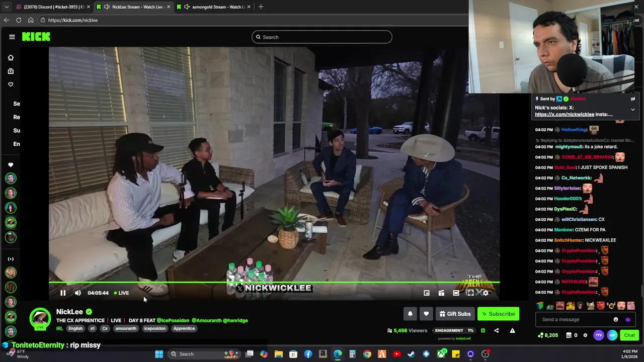Focus the Kick search box

coord(322,37)
